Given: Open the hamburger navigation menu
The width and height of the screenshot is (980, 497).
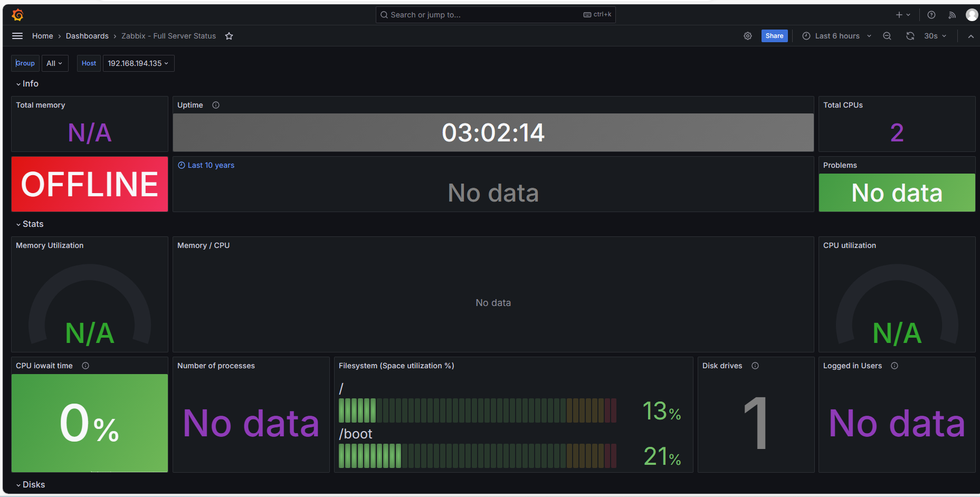Looking at the screenshot, I should (17, 36).
